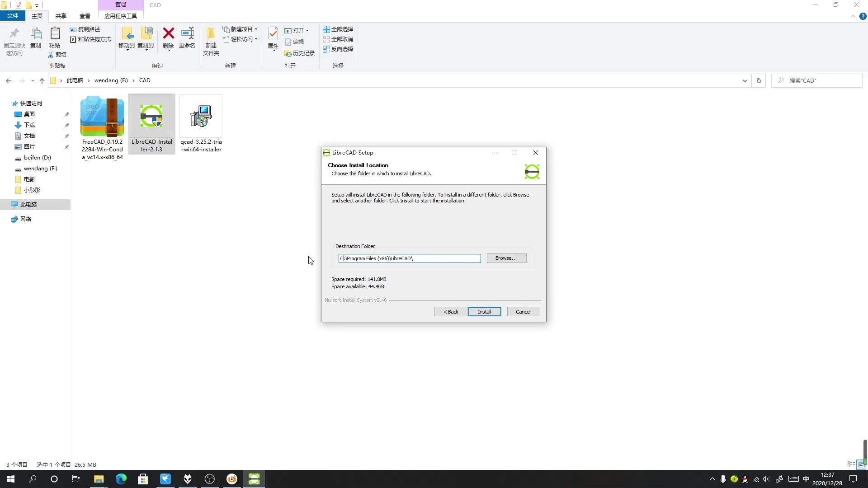Image resolution: width=868 pixels, height=488 pixels.
Task: Select the 重命名 (Rename) icon
Action: click(x=187, y=38)
